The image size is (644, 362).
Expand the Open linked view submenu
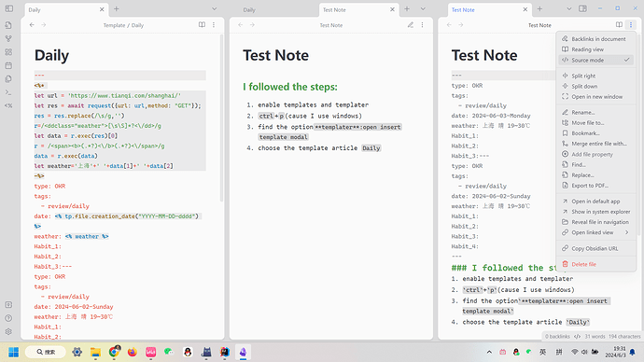point(596,232)
